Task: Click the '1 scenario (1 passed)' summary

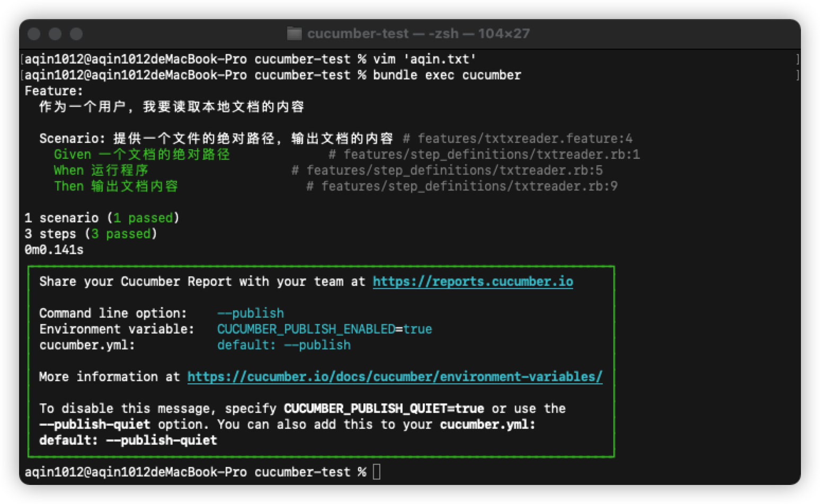Action: click(102, 218)
